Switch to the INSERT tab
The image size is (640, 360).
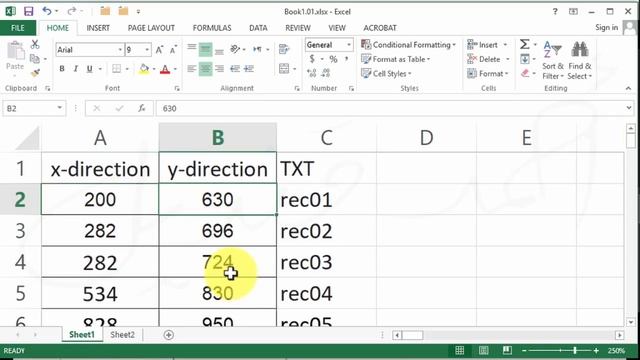(x=98, y=28)
